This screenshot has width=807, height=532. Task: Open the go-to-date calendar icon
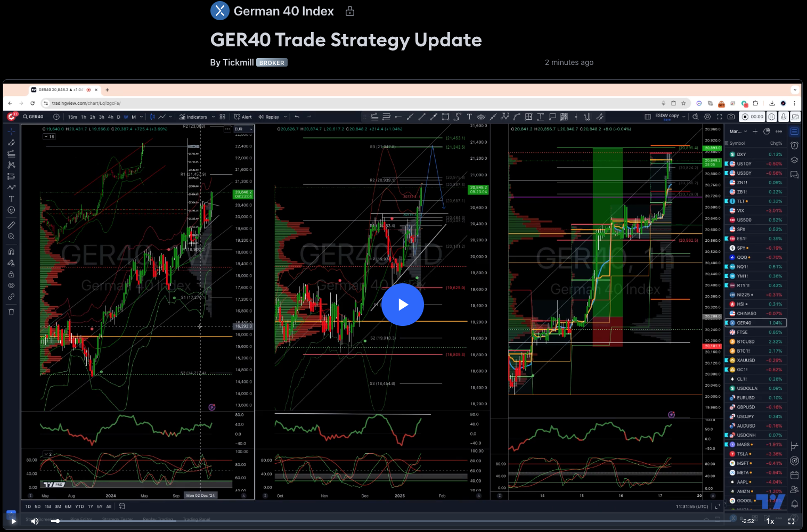(122, 506)
